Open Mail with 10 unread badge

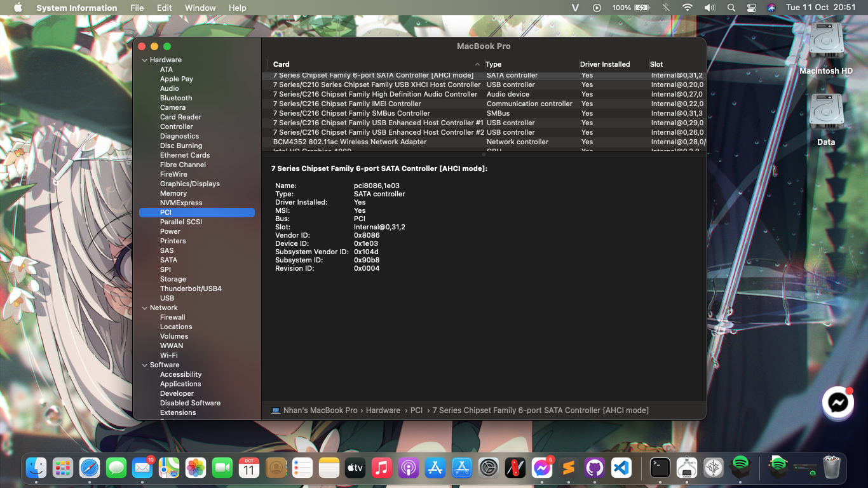[143, 468]
